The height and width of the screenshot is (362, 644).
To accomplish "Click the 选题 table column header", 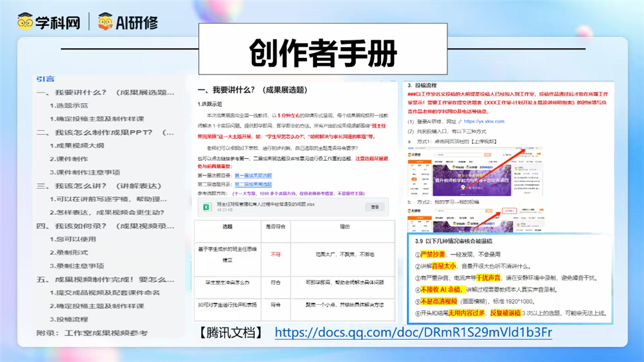I will coord(228,226).
